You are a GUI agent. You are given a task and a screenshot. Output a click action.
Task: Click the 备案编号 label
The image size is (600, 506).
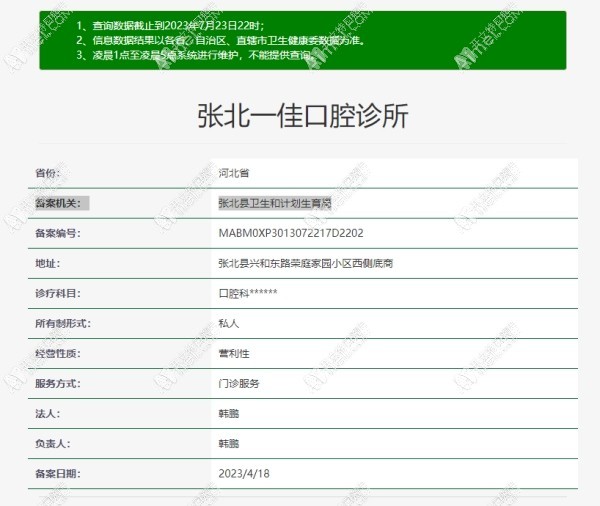[58, 233]
